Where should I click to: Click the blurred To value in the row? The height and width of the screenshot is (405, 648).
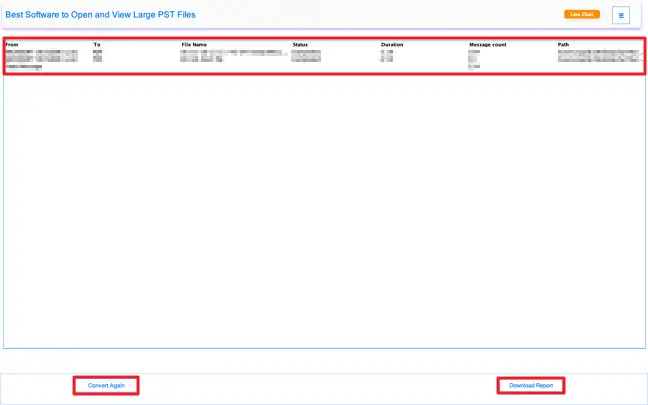point(97,56)
